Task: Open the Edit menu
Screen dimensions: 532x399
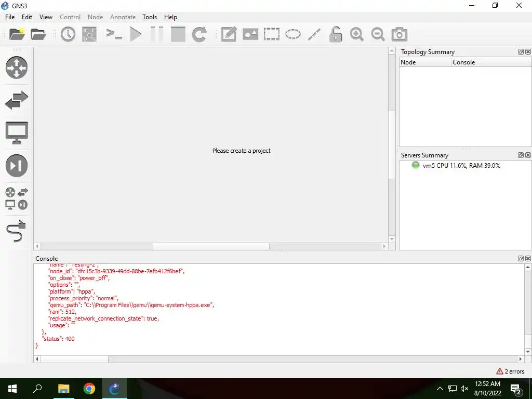Action: 27,17
